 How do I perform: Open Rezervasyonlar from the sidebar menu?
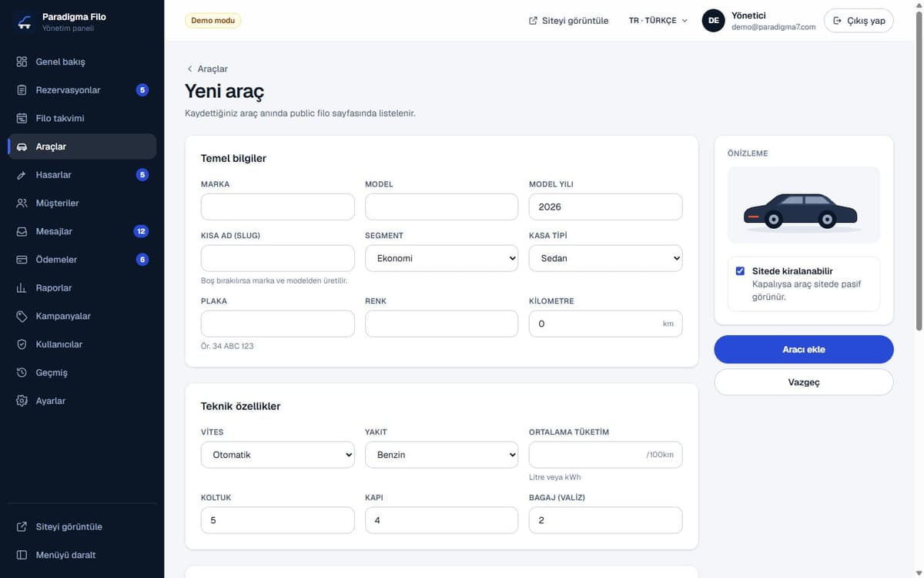coord(82,90)
